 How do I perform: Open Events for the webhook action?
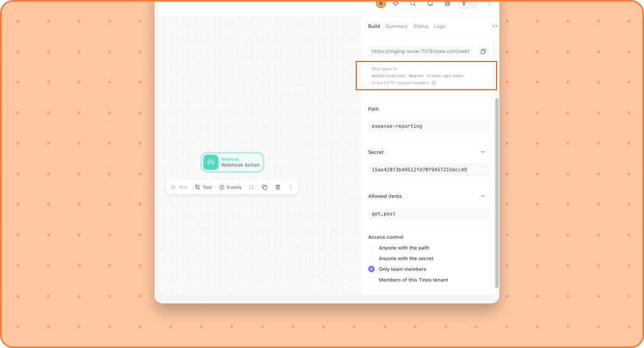pyautogui.click(x=231, y=187)
